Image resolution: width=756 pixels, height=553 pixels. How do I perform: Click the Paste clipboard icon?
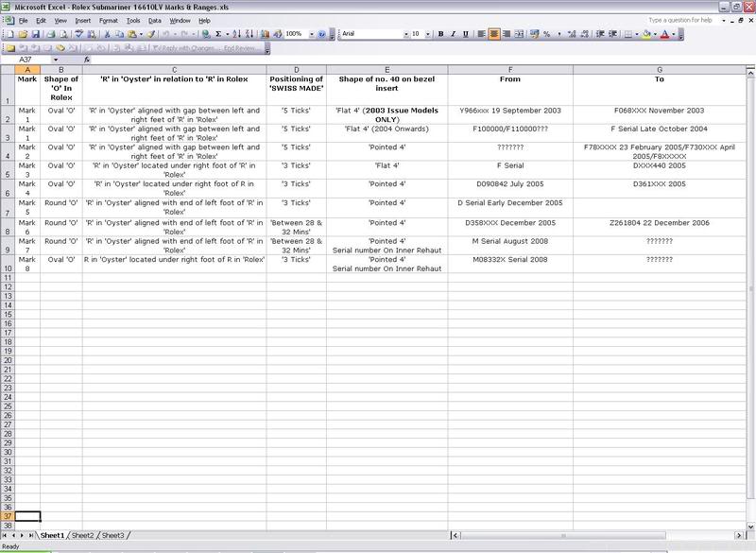tap(132, 34)
